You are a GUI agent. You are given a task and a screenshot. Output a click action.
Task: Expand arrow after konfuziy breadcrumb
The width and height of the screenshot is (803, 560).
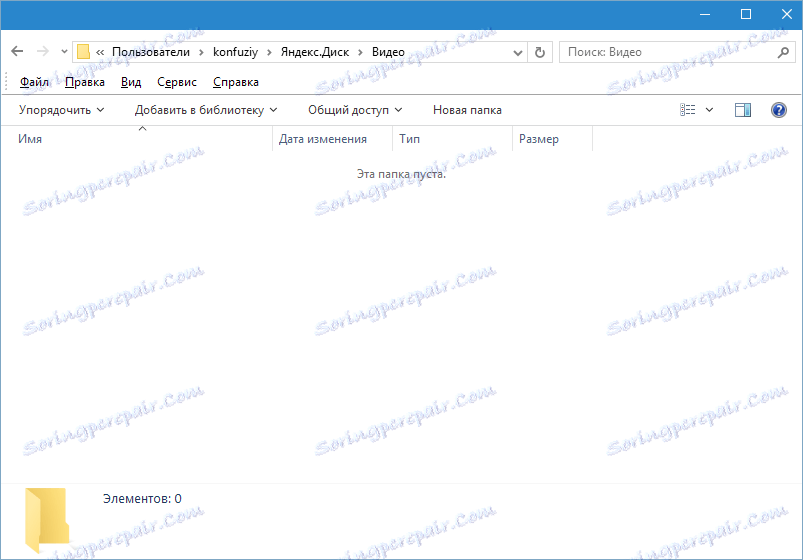pyautogui.click(x=269, y=52)
